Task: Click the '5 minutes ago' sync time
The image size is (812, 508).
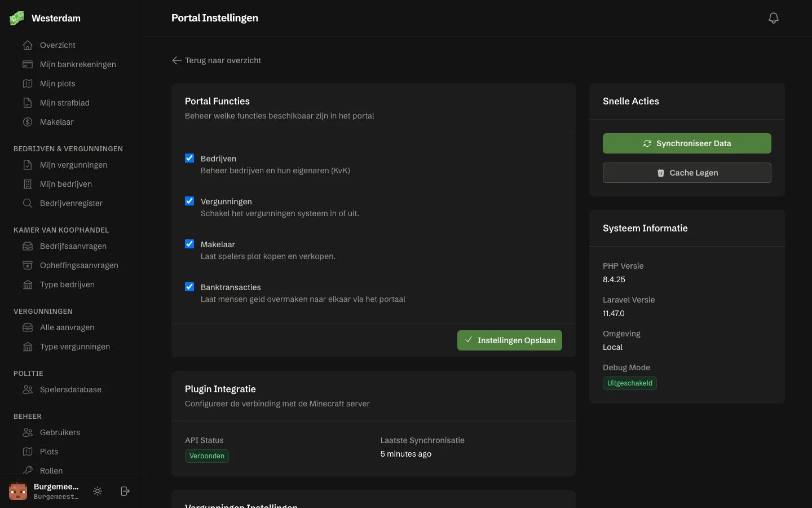Action: tap(406, 454)
